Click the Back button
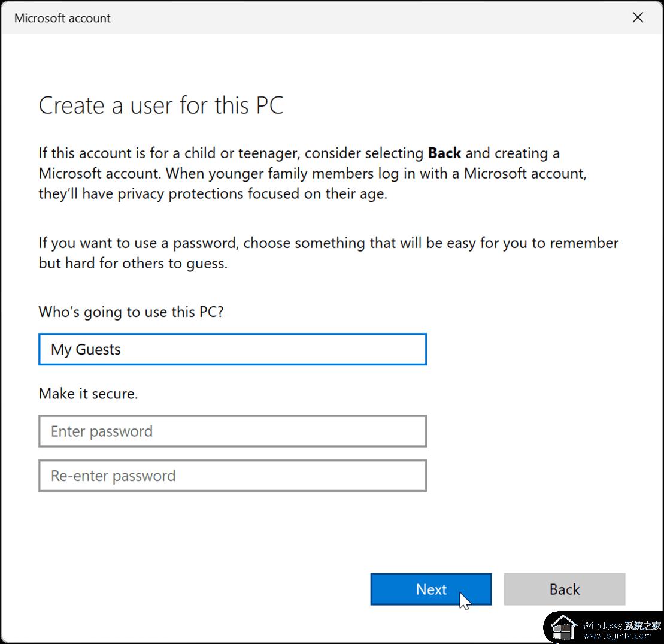Image resolution: width=664 pixels, height=644 pixels. [x=564, y=589]
